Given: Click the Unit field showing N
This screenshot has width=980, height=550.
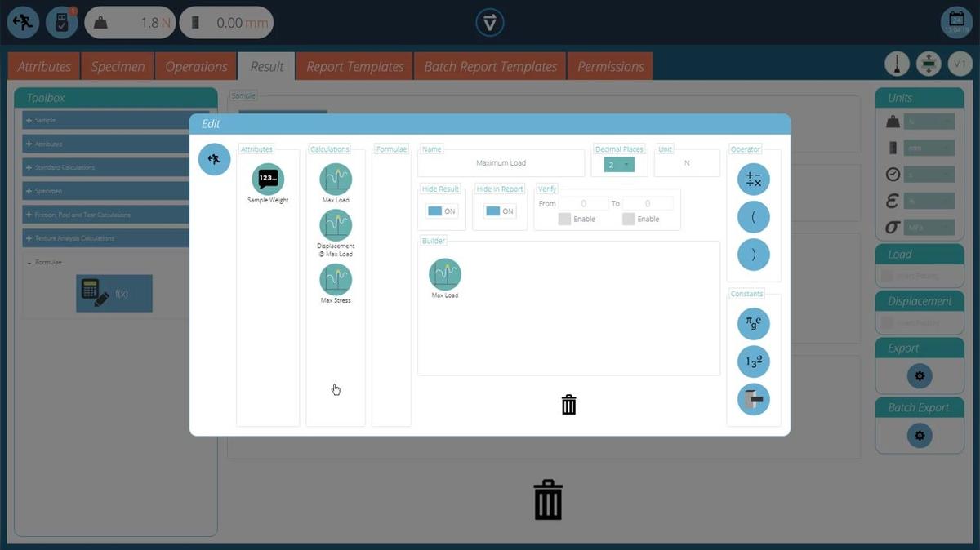Looking at the screenshot, I should pyautogui.click(x=687, y=163).
